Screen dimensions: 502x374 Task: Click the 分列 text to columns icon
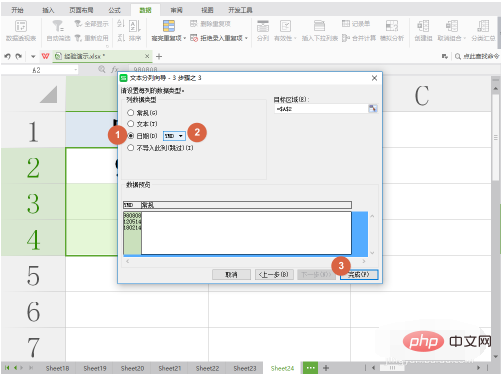click(x=263, y=26)
